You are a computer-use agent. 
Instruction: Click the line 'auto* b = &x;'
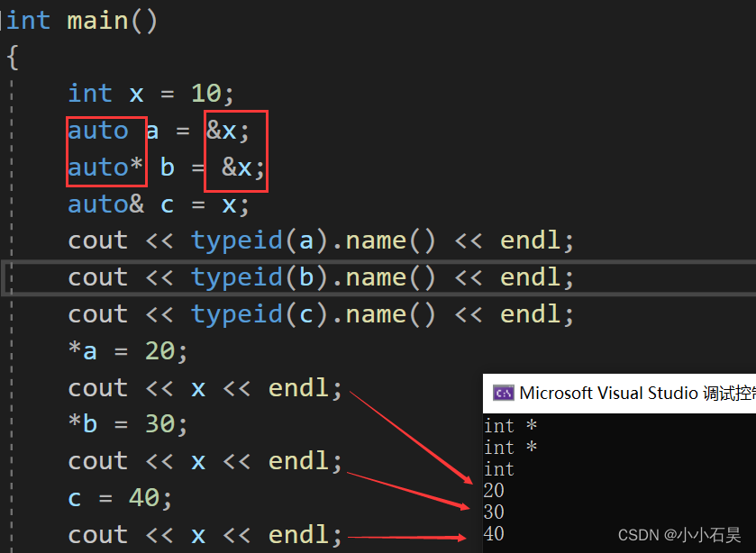[x=167, y=168]
